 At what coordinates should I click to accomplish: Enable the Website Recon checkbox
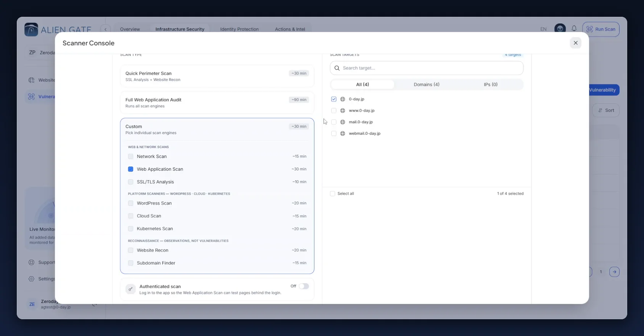click(130, 250)
